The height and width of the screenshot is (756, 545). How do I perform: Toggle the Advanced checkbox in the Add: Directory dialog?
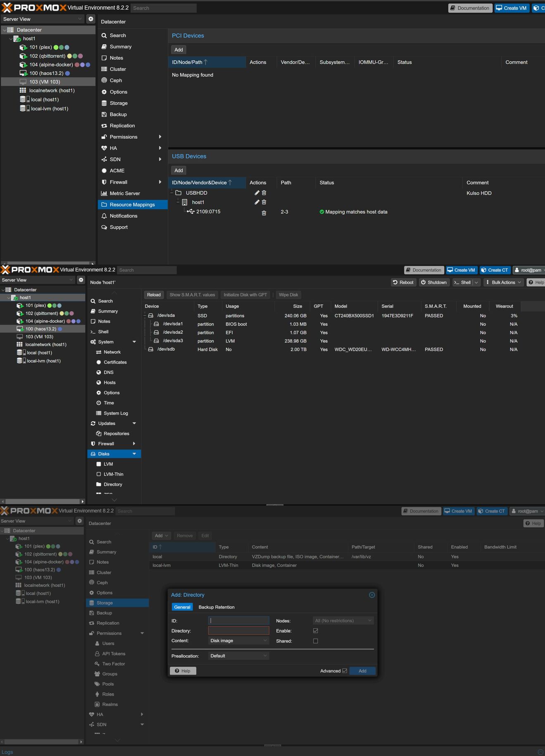pyautogui.click(x=345, y=671)
